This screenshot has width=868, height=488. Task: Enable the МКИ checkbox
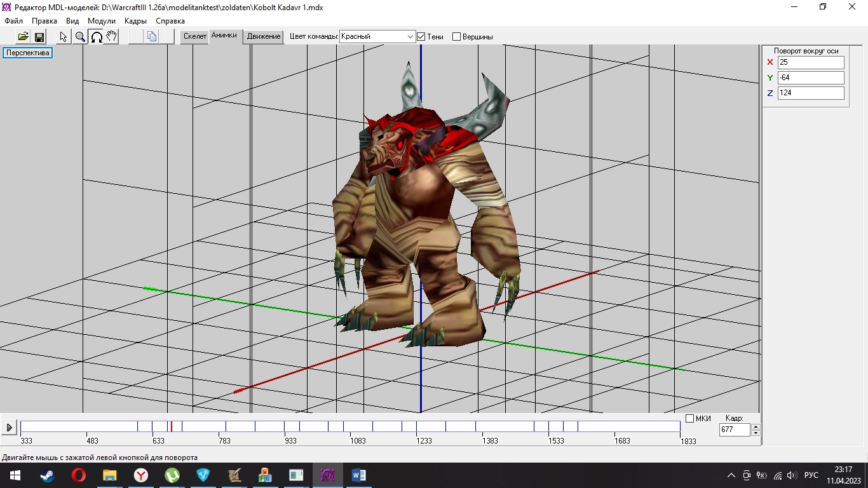pyautogui.click(x=690, y=419)
